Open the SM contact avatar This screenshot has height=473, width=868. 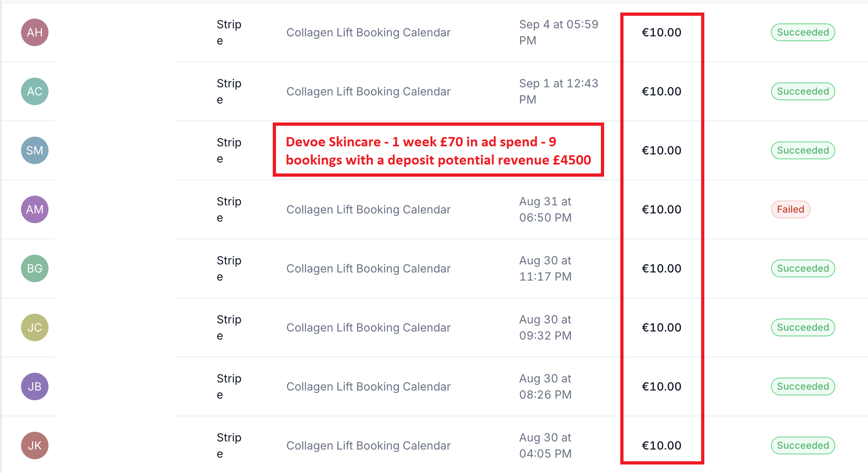pyautogui.click(x=35, y=150)
